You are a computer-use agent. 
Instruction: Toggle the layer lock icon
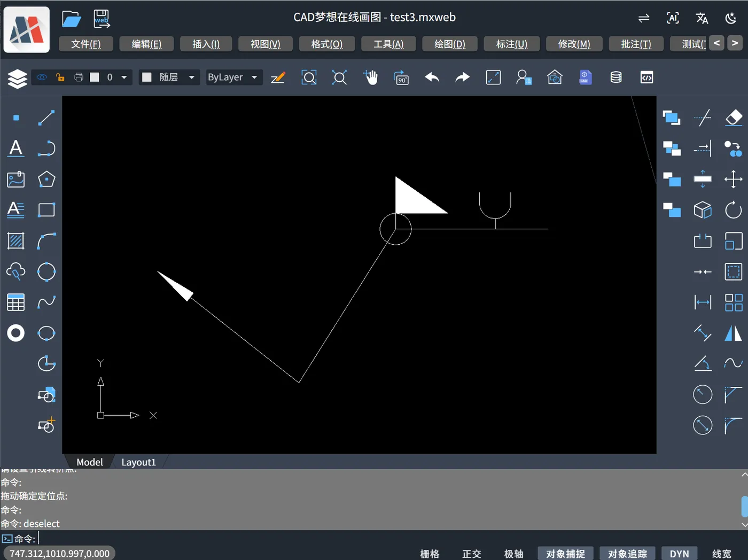60,77
